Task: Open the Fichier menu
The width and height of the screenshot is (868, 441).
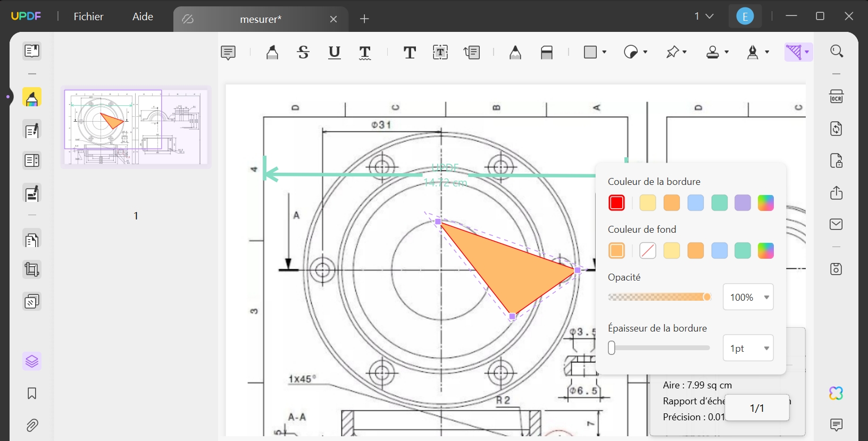Action: coord(88,16)
